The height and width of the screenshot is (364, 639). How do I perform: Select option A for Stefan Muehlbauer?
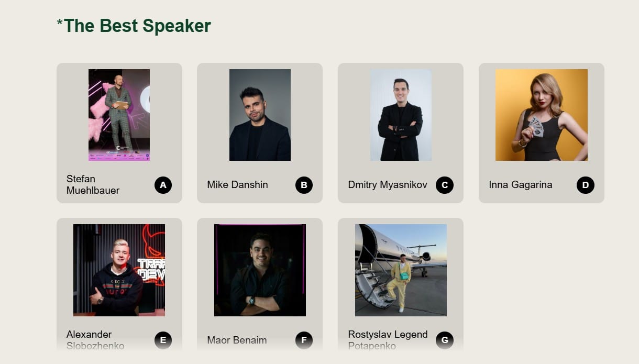pyautogui.click(x=163, y=185)
